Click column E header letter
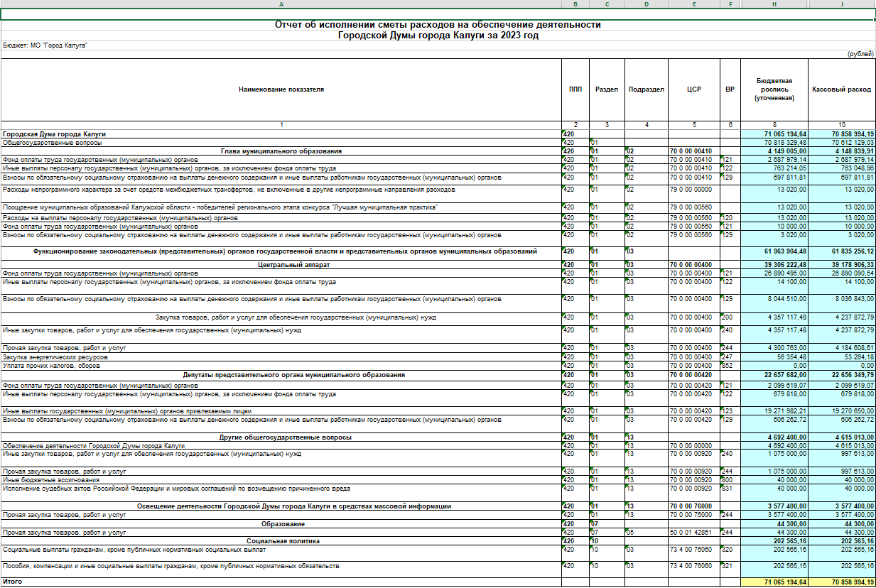Screen dimensions: 876x588 tap(693, 4)
